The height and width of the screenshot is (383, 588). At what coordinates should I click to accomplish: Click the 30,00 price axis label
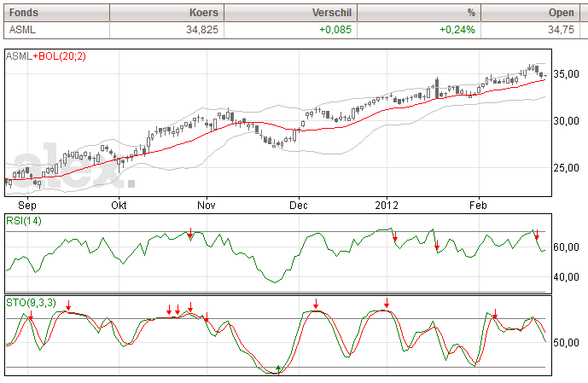[x=567, y=121]
